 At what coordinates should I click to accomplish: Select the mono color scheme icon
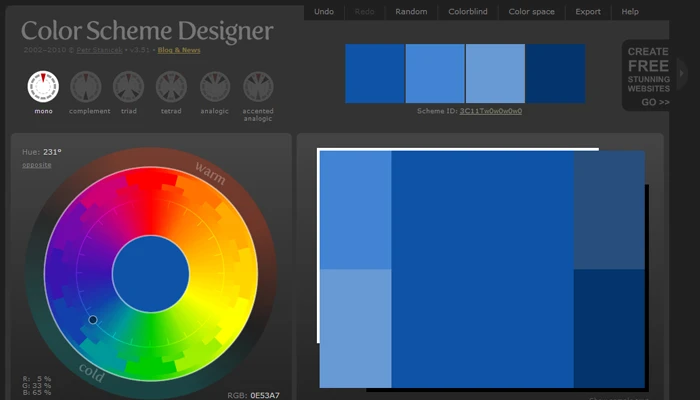(x=43, y=87)
